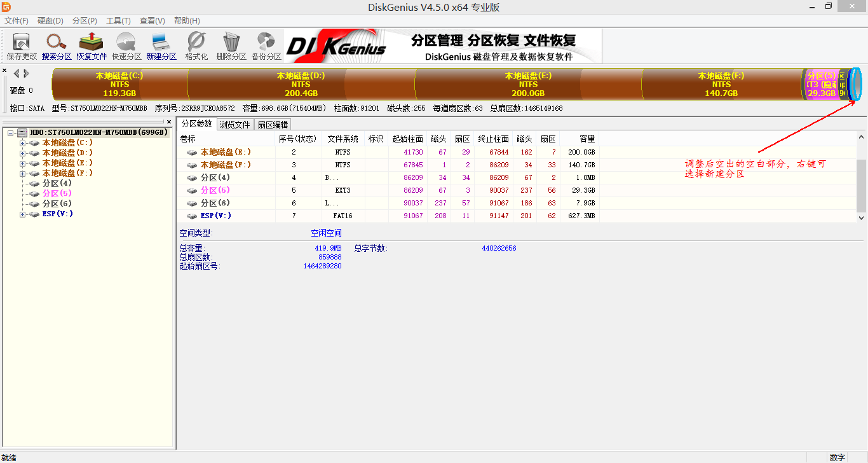Image resolution: width=868 pixels, height=463 pixels.
Task: Select 分区(5) in the tree
Action: [x=57, y=193]
